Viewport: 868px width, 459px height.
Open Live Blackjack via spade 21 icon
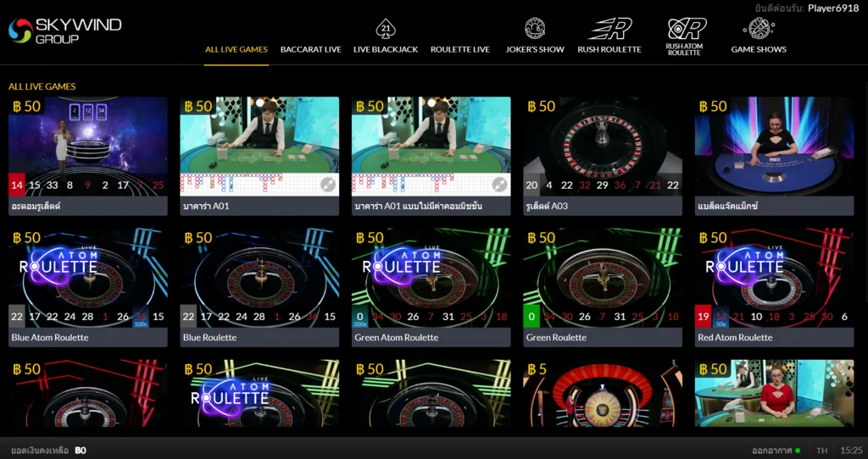[385, 29]
